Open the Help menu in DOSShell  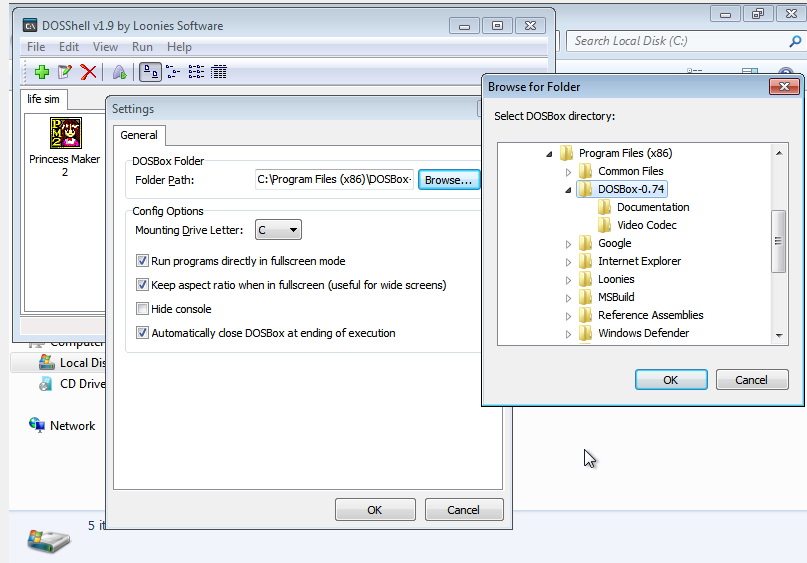click(179, 47)
